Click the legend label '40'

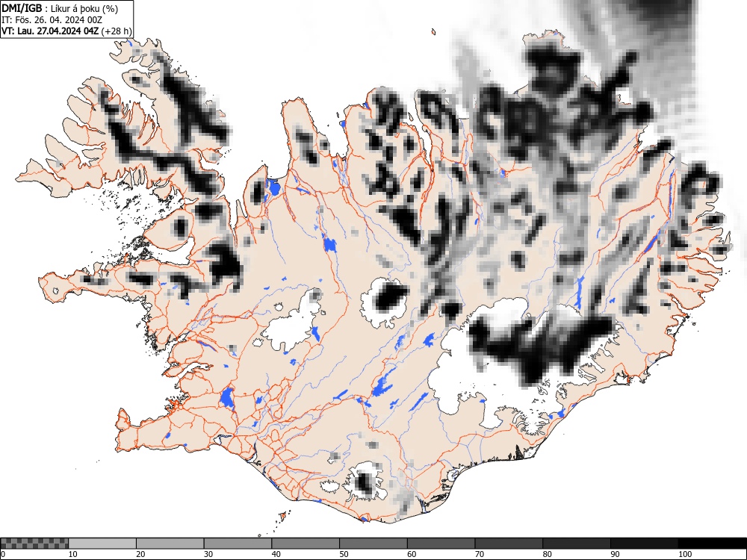click(276, 554)
